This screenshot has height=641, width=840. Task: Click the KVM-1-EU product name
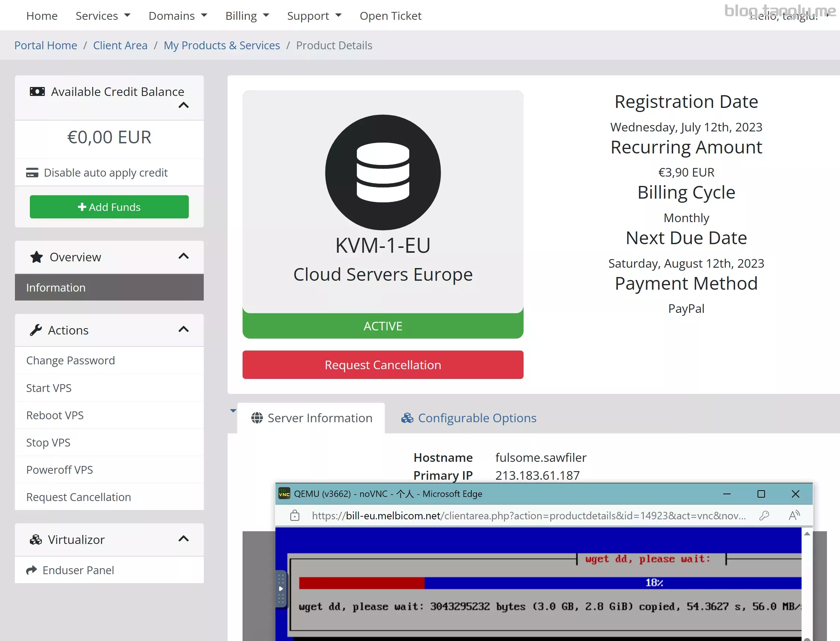383,245
